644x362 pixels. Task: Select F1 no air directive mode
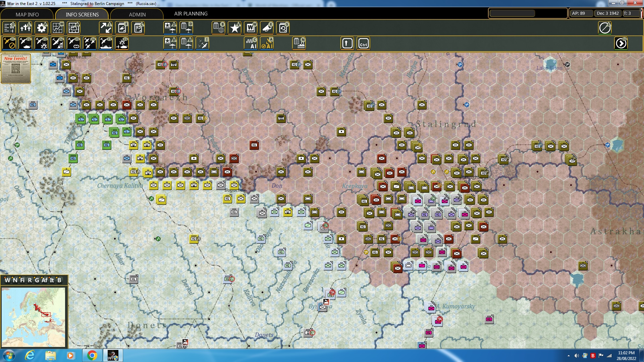click(x=9, y=44)
